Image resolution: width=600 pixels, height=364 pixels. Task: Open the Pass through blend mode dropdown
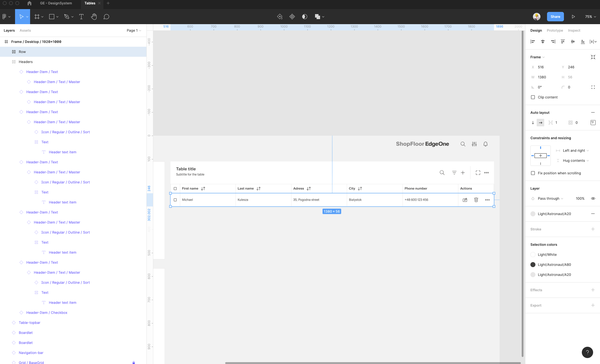(550, 198)
